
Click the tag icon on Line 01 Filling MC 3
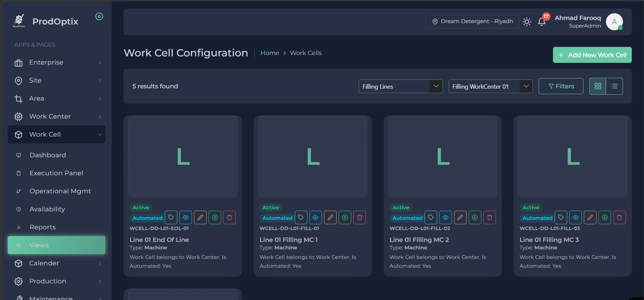click(561, 217)
